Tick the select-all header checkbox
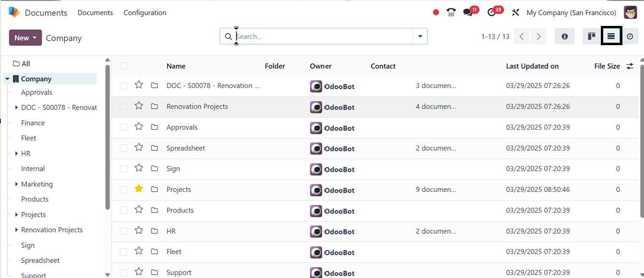This screenshot has height=278, width=644. (x=123, y=66)
